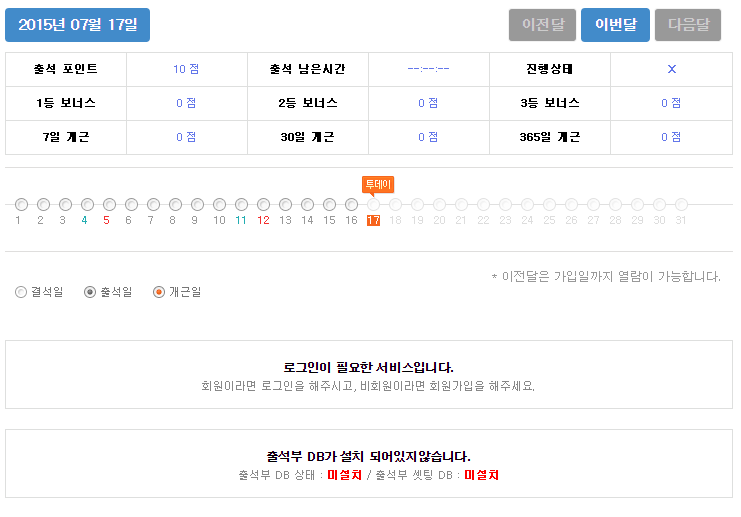The width and height of the screenshot is (741, 517).
Task: Select the 결석일 radio indicator
Action: click(x=22, y=292)
